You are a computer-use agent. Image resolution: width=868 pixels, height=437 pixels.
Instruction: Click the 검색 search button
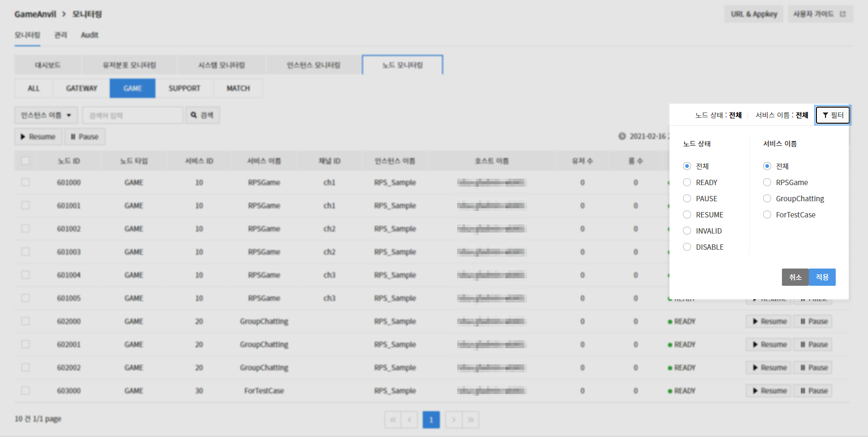(203, 115)
